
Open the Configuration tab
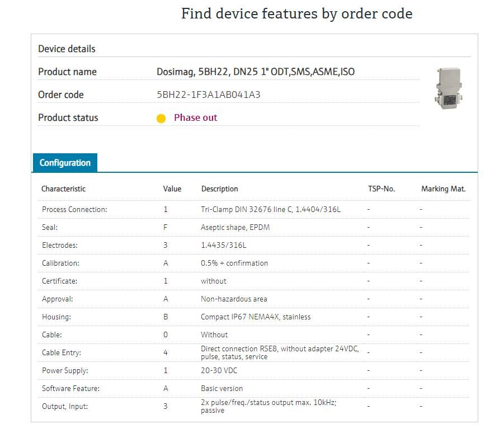(x=65, y=163)
